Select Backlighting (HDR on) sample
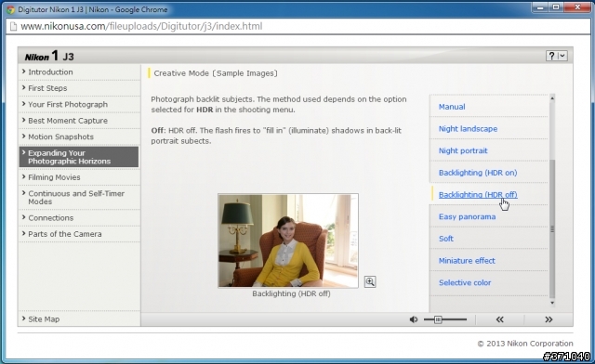This screenshot has width=595, height=364. pos(478,173)
